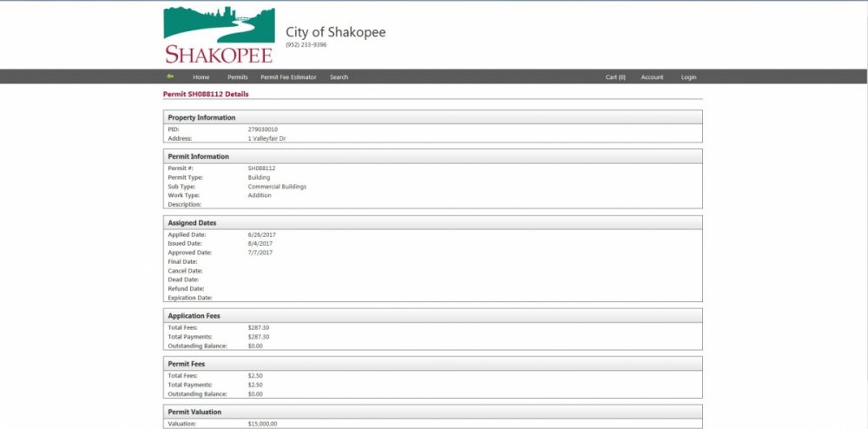Click the address 1 Valleyfair Dr
Viewport: 868px width, 429px height.
click(x=266, y=138)
